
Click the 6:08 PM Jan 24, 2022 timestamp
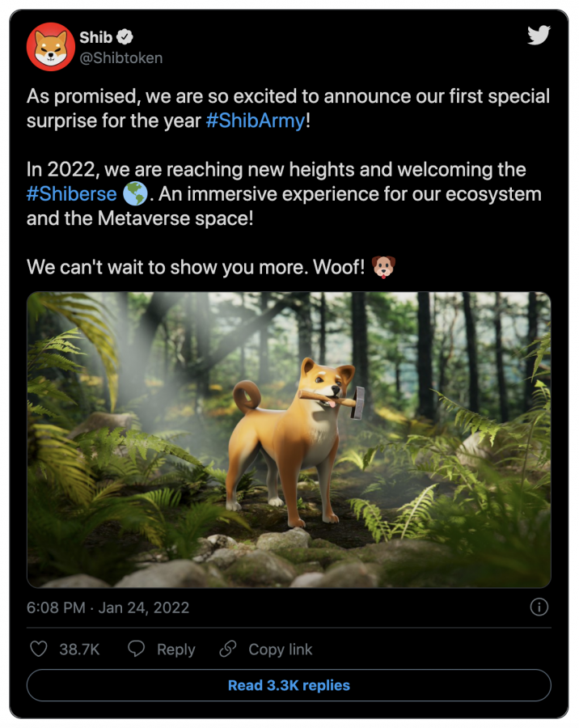[x=108, y=607]
